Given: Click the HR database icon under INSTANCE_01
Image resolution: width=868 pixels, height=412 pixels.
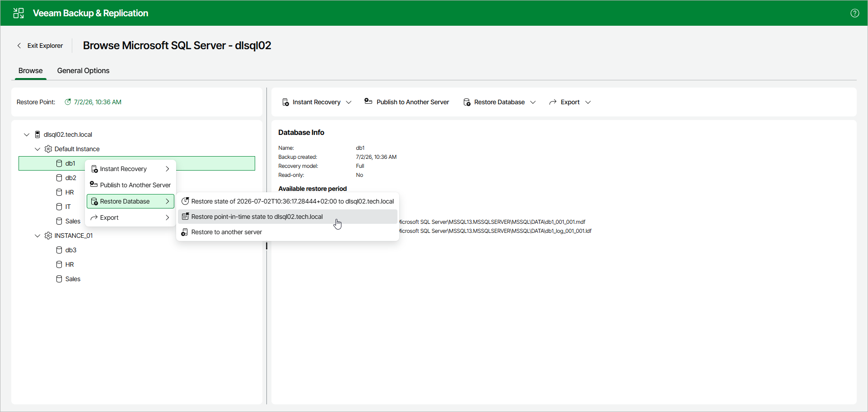Looking at the screenshot, I should [59, 264].
